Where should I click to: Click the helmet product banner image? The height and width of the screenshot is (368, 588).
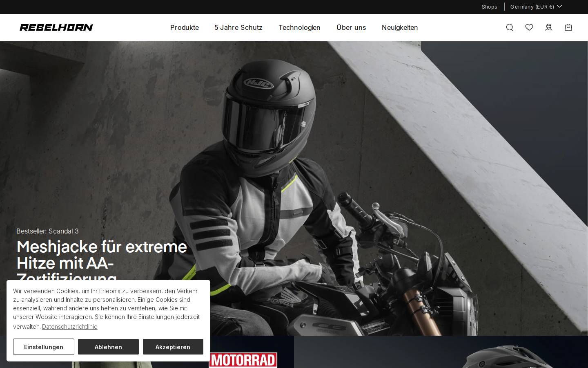click(441, 352)
